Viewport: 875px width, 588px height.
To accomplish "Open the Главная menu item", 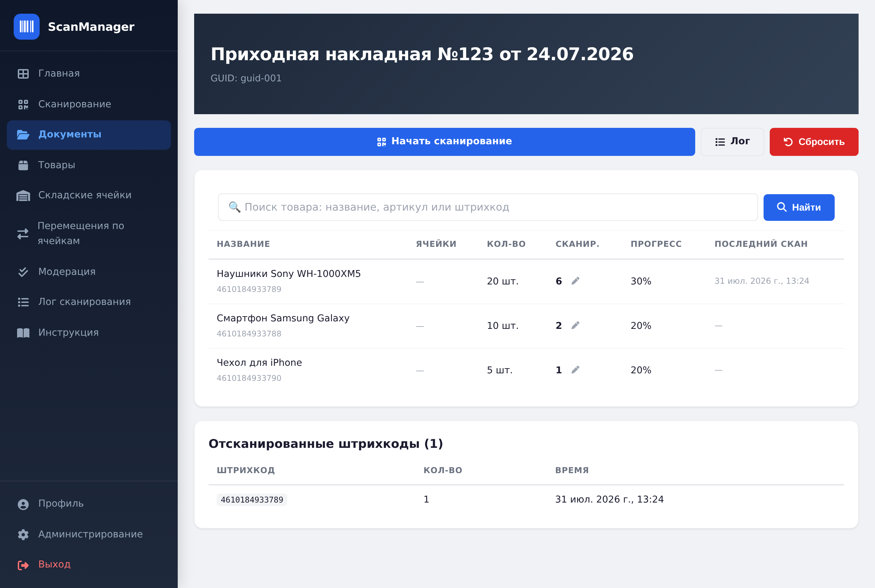I will click(89, 73).
